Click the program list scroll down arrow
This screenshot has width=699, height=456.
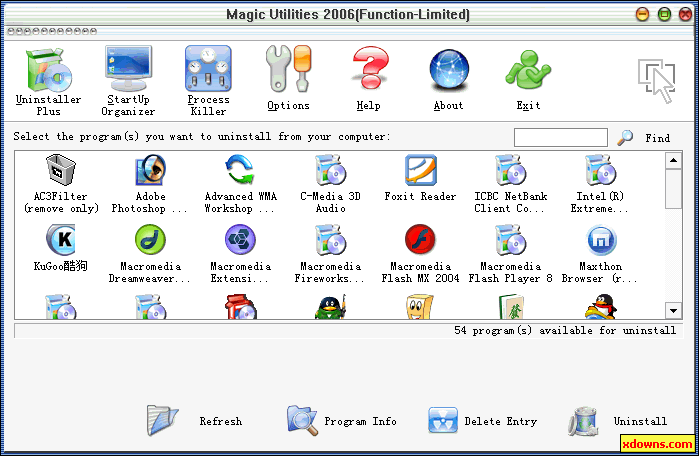point(673,310)
